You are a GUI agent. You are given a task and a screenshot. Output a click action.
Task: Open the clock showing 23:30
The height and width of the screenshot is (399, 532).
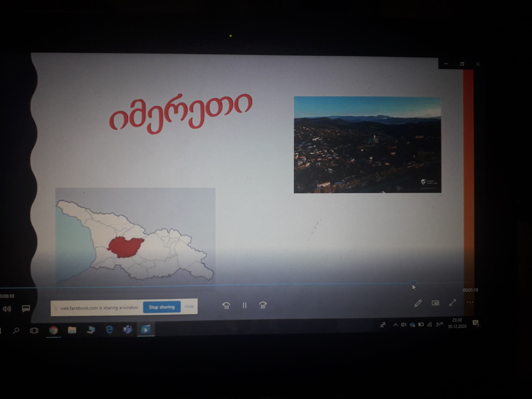tap(457, 323)
